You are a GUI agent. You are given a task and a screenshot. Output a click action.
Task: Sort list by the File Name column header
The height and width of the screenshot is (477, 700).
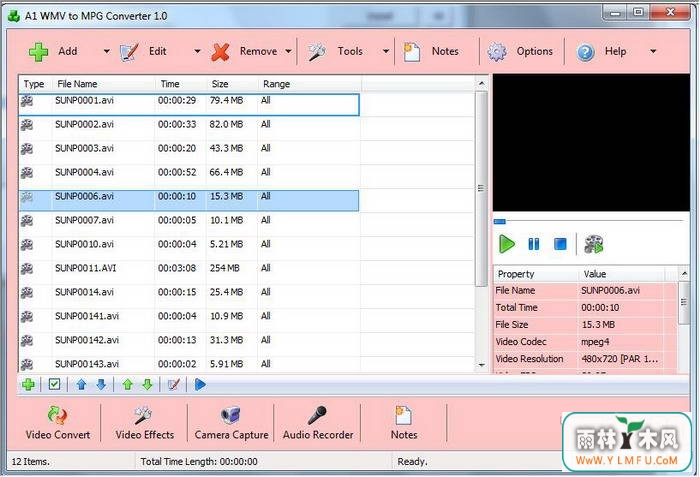click(104, 84)
